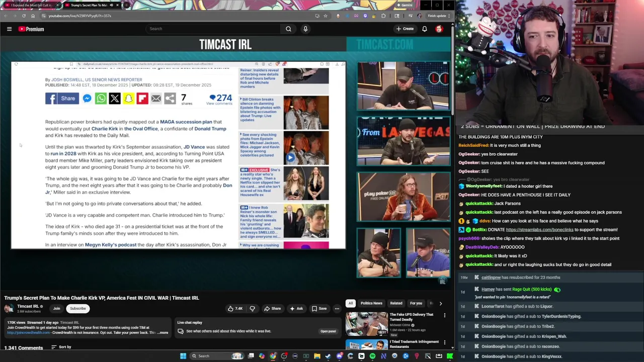644x362 pixels.
Task: Open the YouTube guide hamburger menu
Action: 9,29
